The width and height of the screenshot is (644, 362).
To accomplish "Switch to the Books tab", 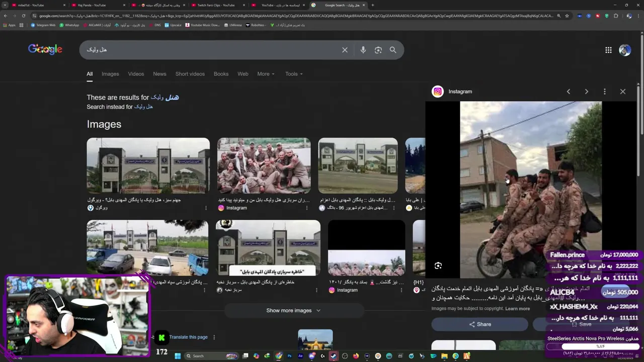I will pos(221,74).
